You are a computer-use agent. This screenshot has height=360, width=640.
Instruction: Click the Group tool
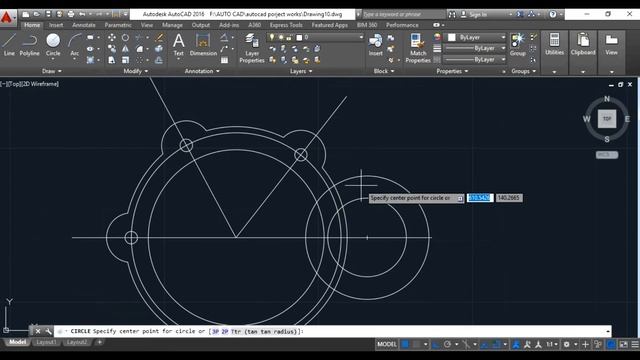[x=517, y=44]
